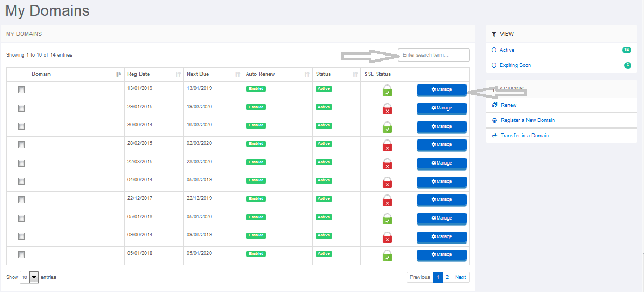Image resolution: width=644 pixels, height=292 pixels.
Task: Click the filter funnel icon next to VIEW
Action: (494, 34)
